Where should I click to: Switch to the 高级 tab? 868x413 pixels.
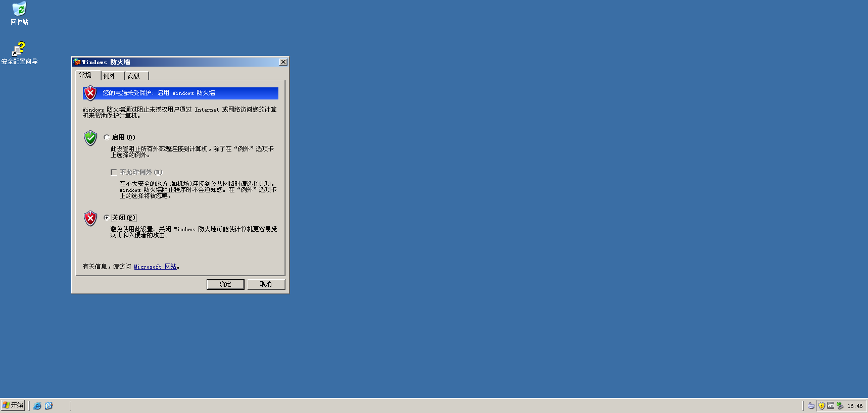coord(134,76)
